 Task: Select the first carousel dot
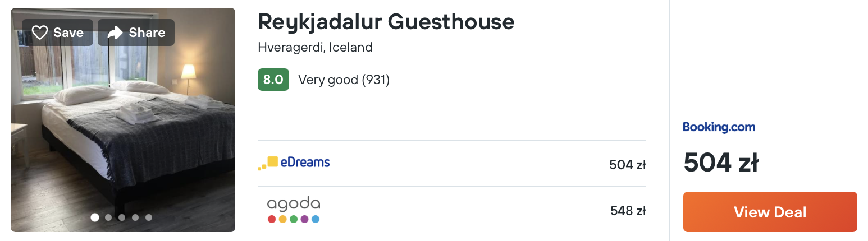point(95,217)
